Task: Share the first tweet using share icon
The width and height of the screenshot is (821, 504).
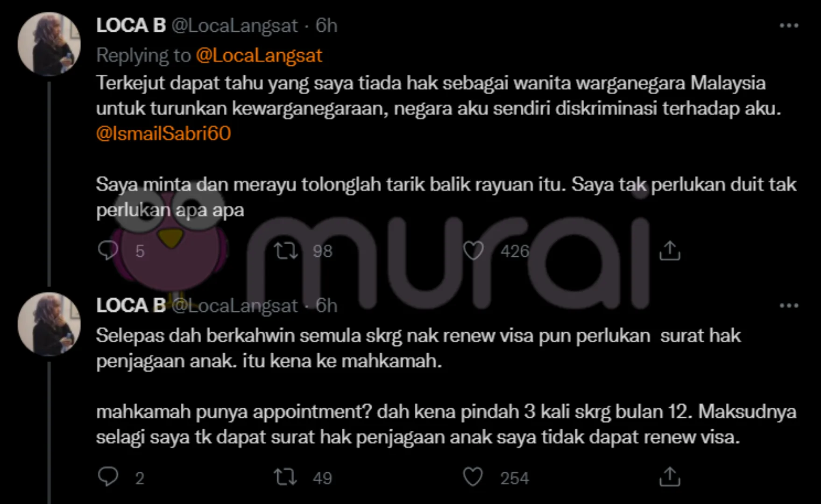Action: pyautogui.click(x=670, y=251)
